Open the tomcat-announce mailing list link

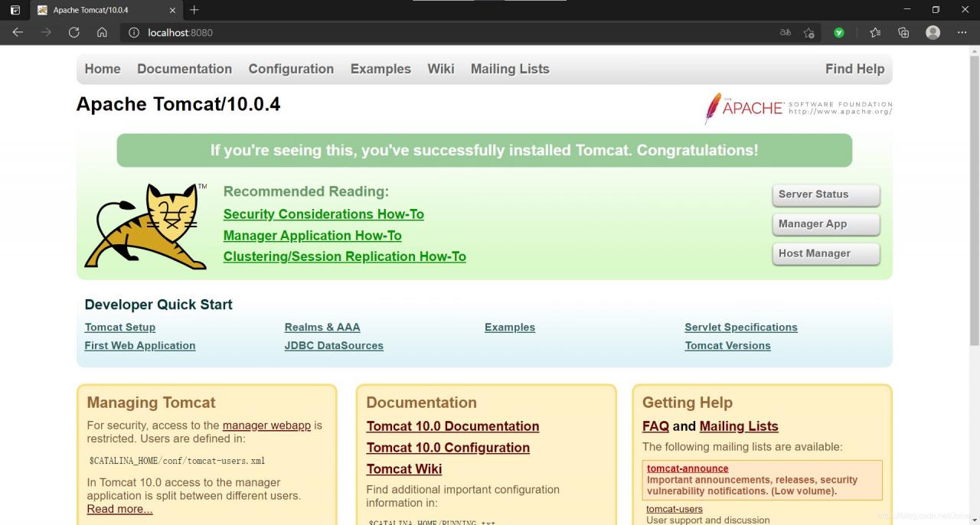coord(688,468)
